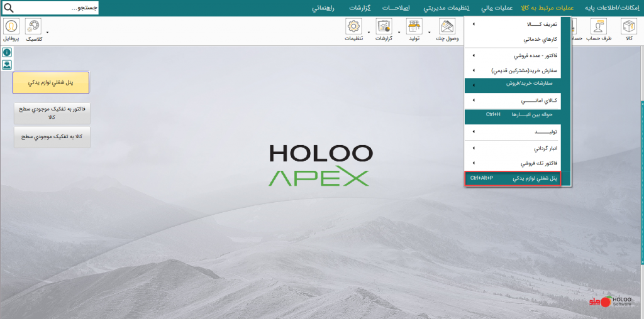Expand the dropdown arrow beside کلاسیک
The image size is (644, 319).
(x=47, y=31)
